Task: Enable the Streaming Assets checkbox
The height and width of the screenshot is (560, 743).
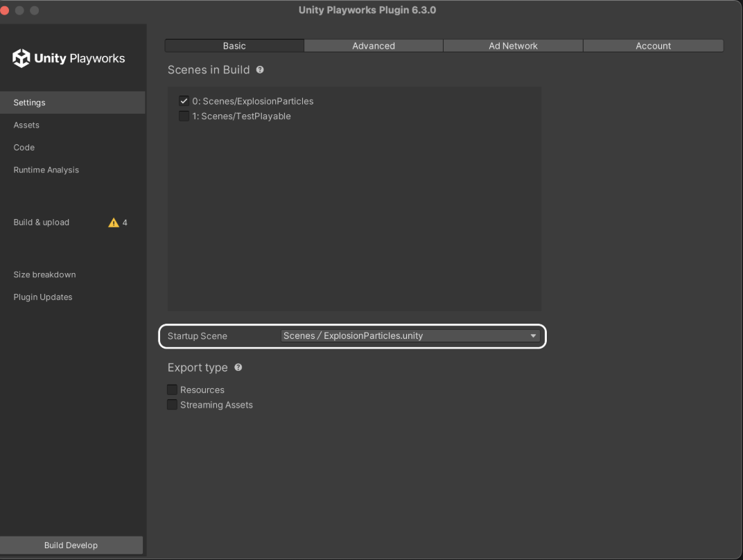Action: pyautogui.click(x=172, y=405)
